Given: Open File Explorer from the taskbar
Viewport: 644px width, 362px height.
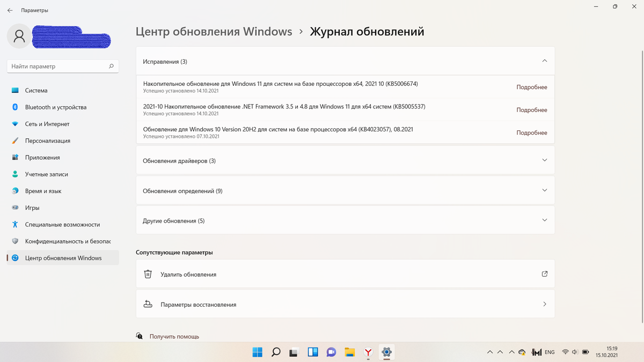Looking at the screenshot, I should [350, 352].
